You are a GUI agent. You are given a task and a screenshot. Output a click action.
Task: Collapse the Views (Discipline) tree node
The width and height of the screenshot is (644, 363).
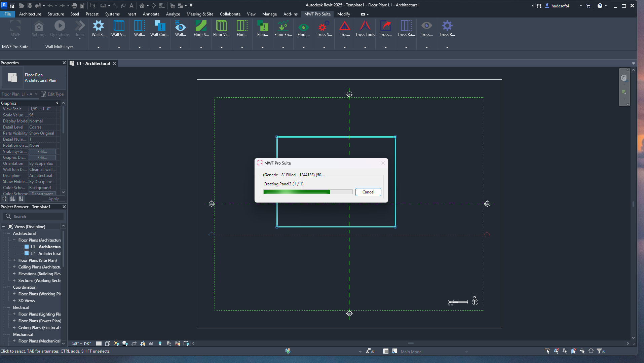pos(3,227)
